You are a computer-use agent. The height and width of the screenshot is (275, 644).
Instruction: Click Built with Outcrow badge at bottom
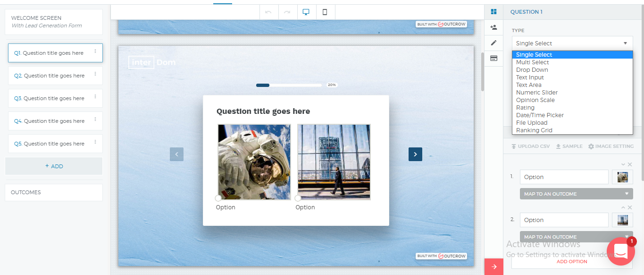click(441, 256)
